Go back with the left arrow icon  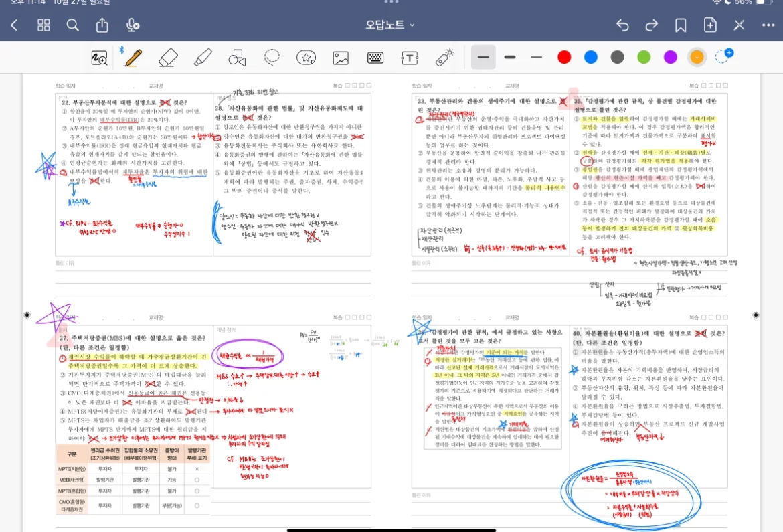pyautogui.click(x=14, y=25)
